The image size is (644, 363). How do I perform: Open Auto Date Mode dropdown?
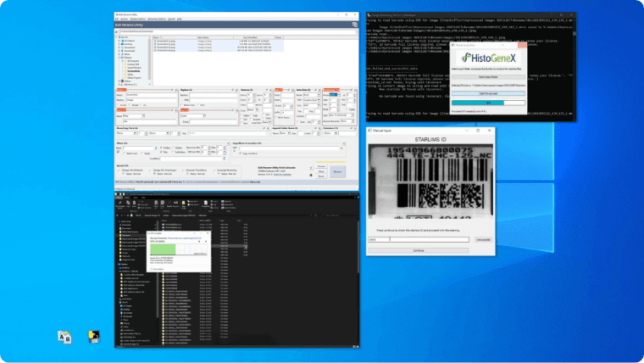pyautogui.click(x=312, y=94)
